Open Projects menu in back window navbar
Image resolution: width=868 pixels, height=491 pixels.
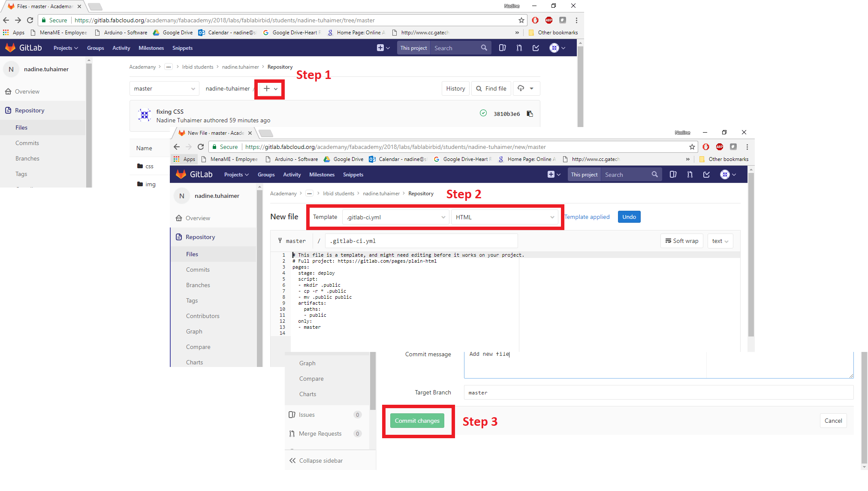click(x=66, y=48)
